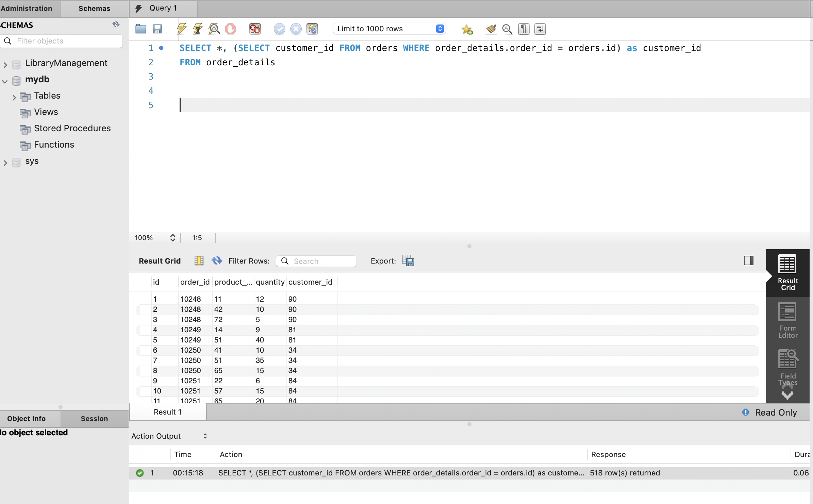
Task: Save the script to file
Action: (157, 29)
